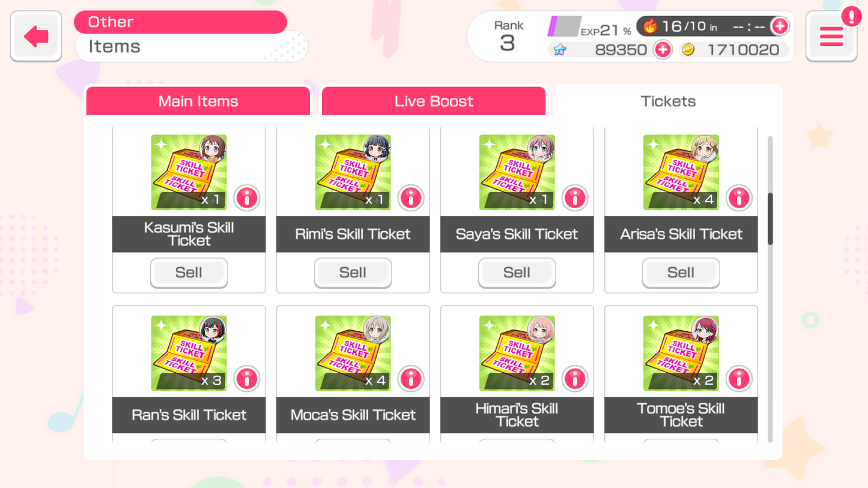The width and height of the screenshot is (868, 488).
Task: Click Himari's Skill Ticket thumbnail
Action: (x=517, y=352)
